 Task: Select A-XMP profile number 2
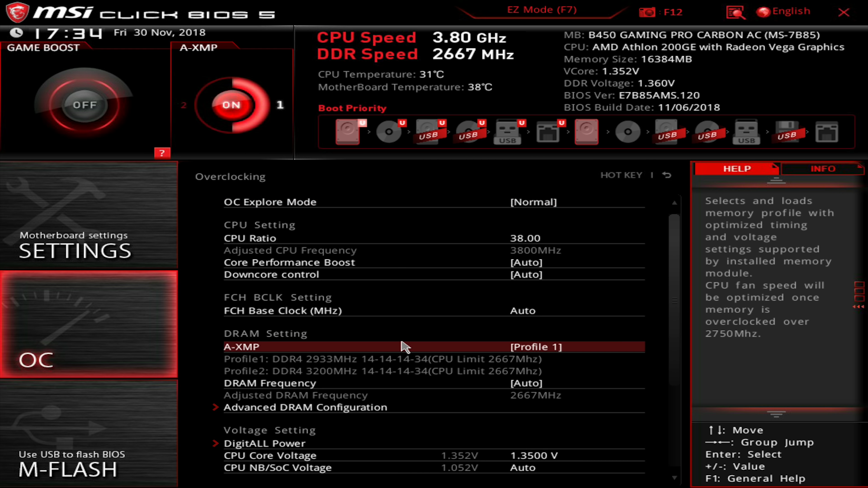pyautogui.click(x=184, y=105)
